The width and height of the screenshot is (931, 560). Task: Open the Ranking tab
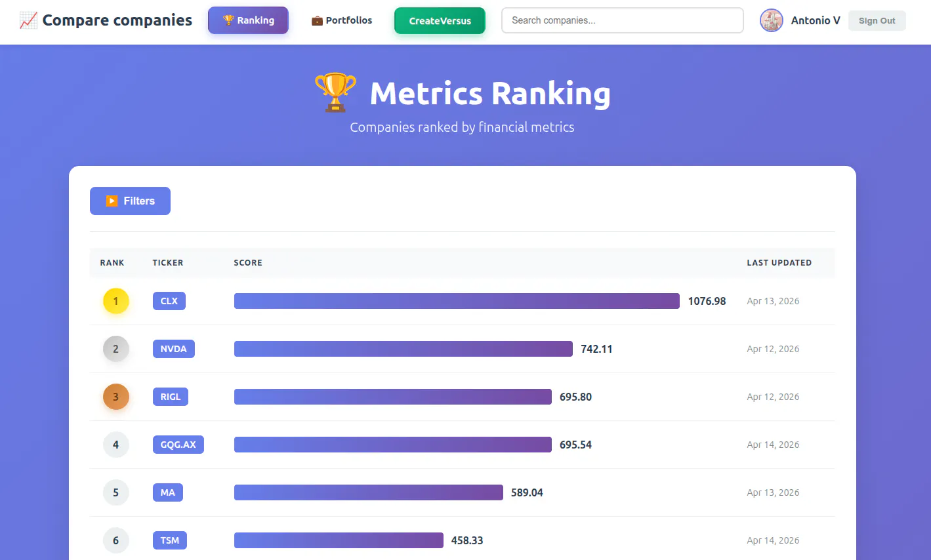pos(248,20)
